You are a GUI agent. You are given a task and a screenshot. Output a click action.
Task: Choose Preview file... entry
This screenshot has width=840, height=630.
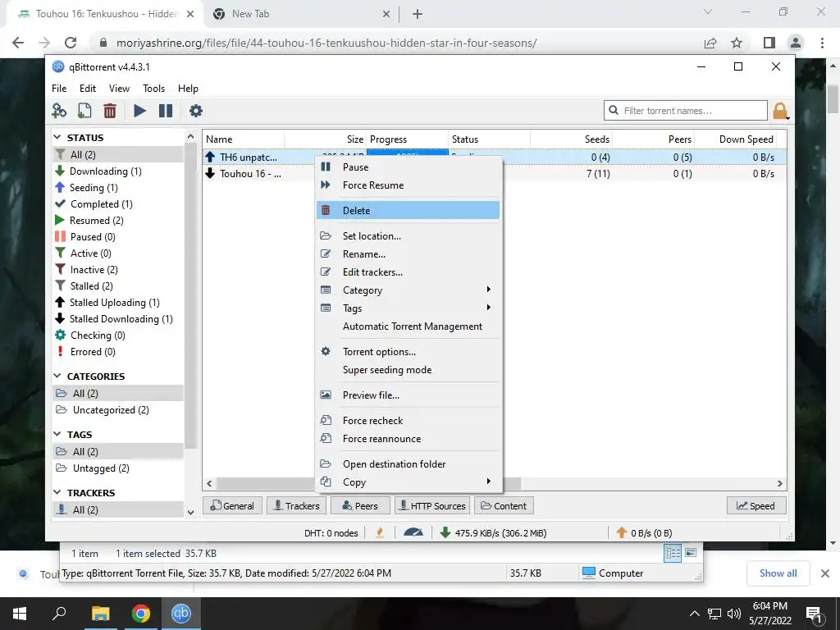(x=408, y=395)
